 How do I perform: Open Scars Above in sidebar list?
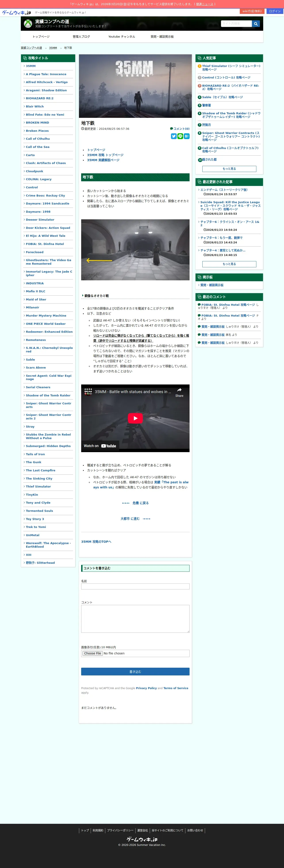36,368
